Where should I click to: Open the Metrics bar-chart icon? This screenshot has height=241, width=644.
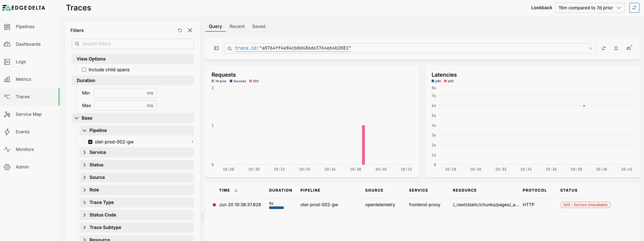pyautogui.click(x=7, y=79)
